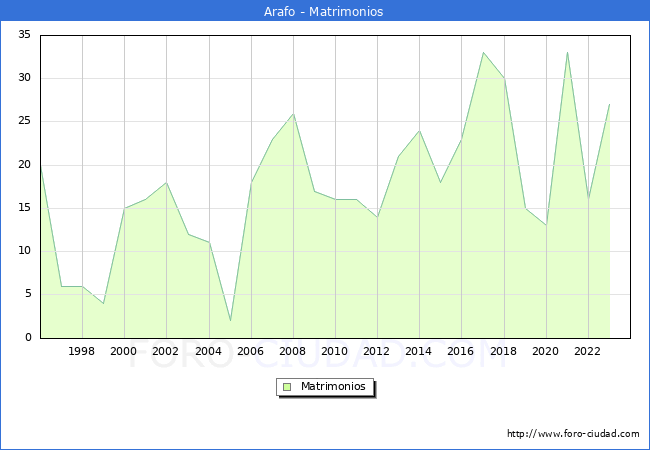The image size is (650, 450).
Task: Click the 2021 peak data point
Action: 567,53
